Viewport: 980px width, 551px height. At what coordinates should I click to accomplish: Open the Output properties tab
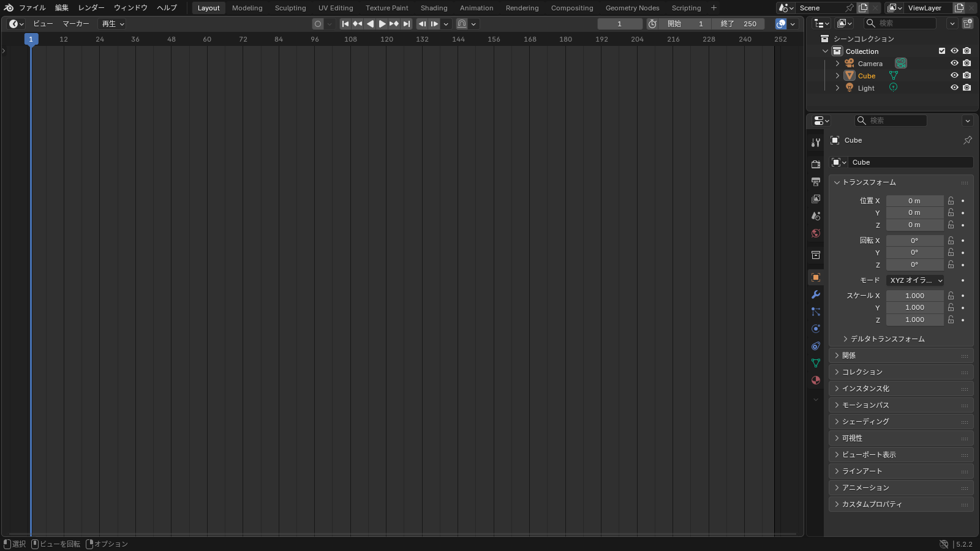(815, 182)
